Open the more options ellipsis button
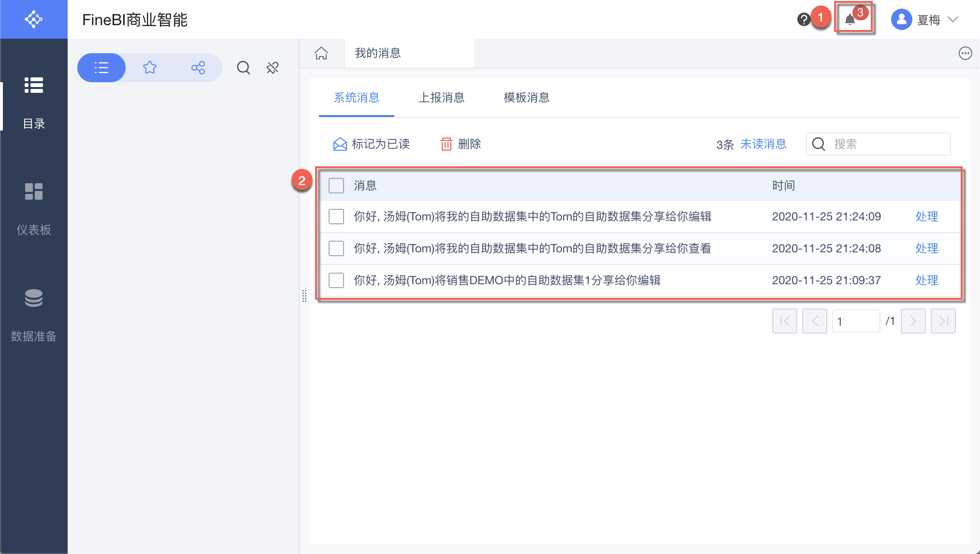 tap(965, 53)
